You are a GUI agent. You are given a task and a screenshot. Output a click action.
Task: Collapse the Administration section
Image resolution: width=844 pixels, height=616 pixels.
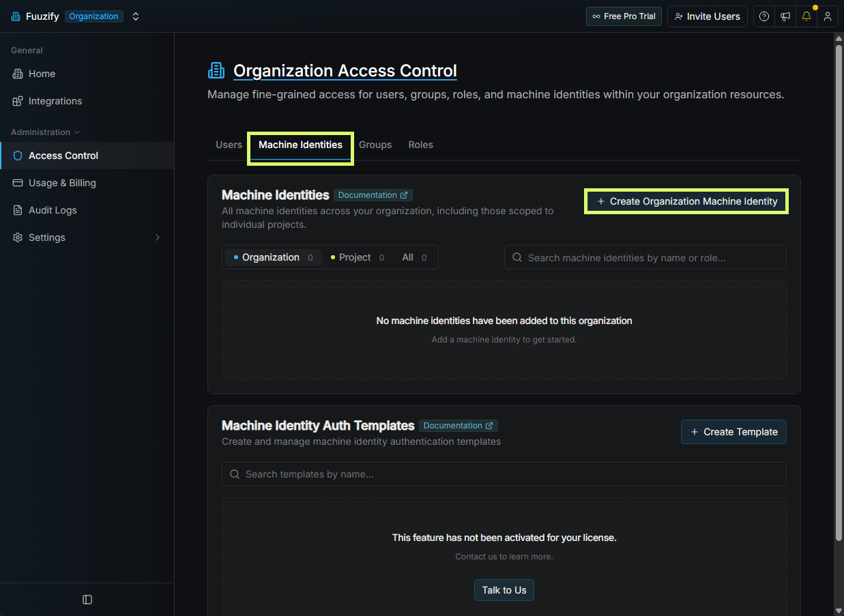click(x=45, y=132)
